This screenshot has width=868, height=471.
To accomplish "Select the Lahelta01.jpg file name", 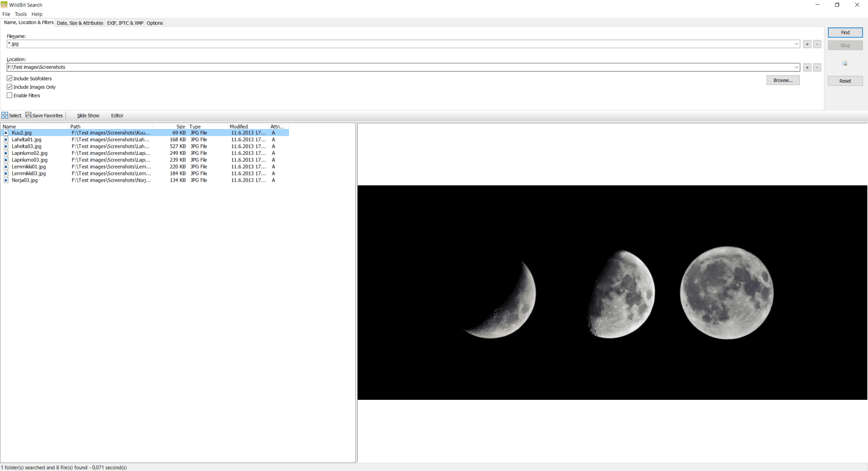I will click(x=27, y=140).
